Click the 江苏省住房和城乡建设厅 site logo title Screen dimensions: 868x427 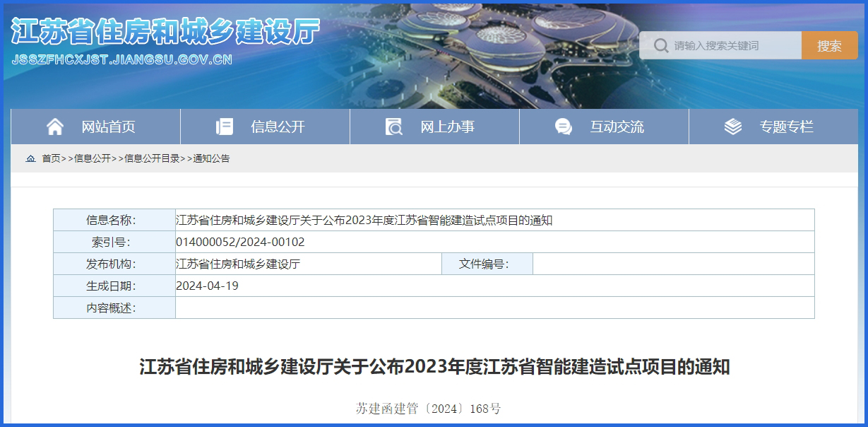pos(166,31)
